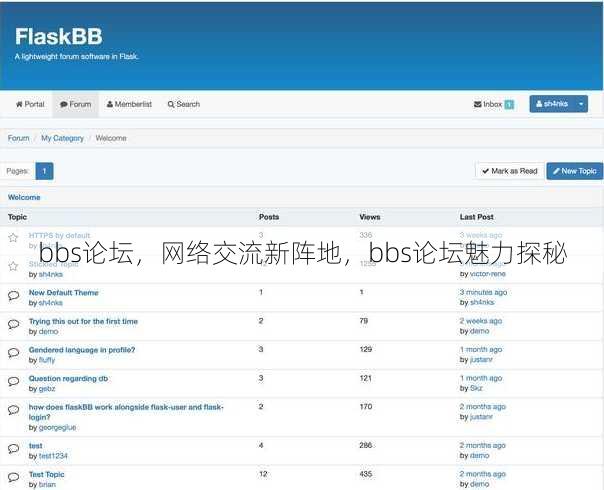Click speech bubble icon for flask-user topic

click(13, 409)
